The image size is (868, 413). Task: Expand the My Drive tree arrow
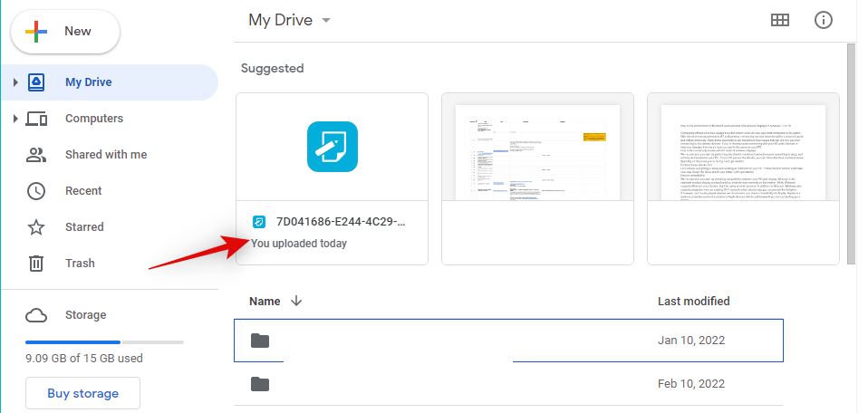(x=15, y=82)
